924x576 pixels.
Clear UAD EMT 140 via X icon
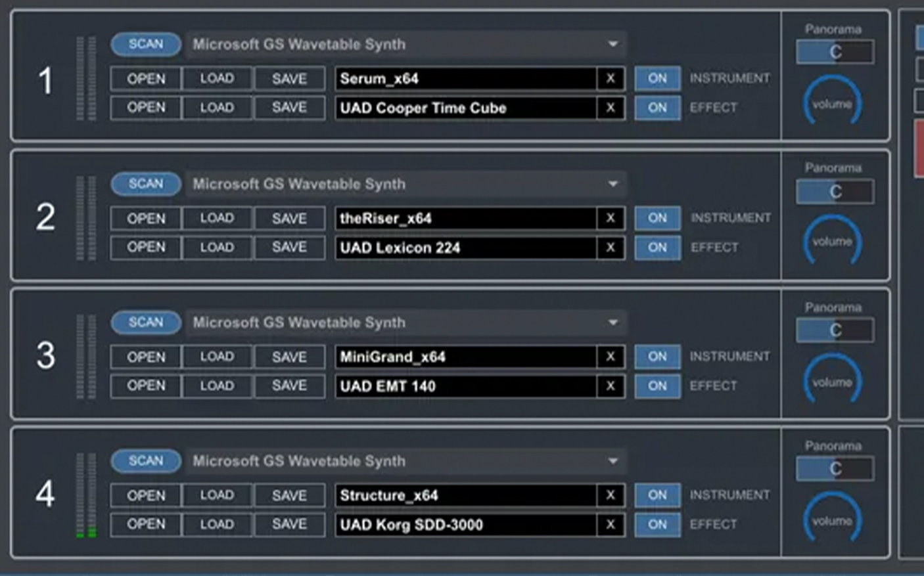point(611,386)
